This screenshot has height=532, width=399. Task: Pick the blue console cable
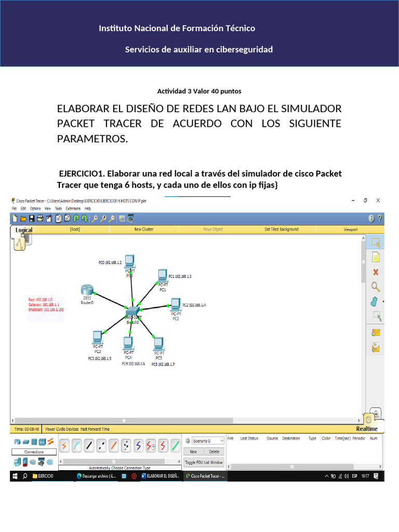(x=77, y=445)
